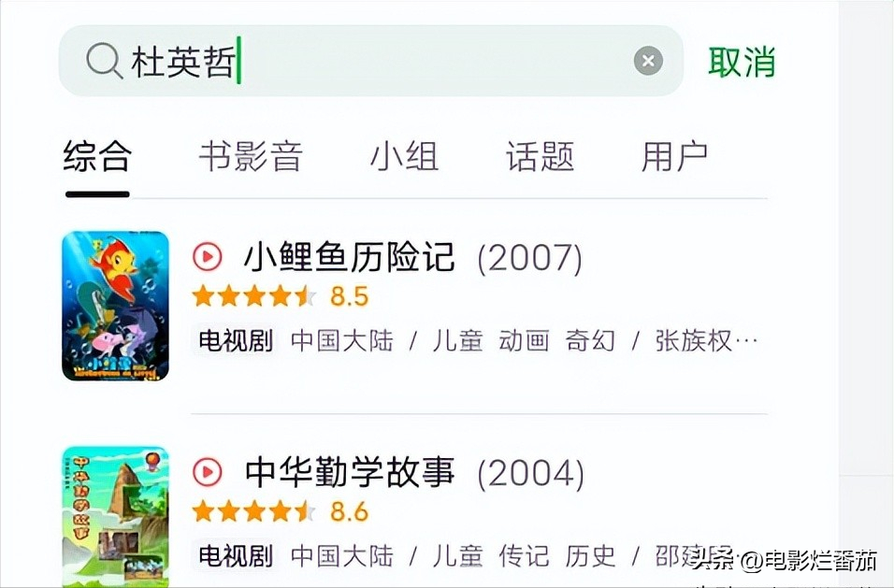Click the 8.6 star rating row
The image size is (894, 588).
coord(280,512)
